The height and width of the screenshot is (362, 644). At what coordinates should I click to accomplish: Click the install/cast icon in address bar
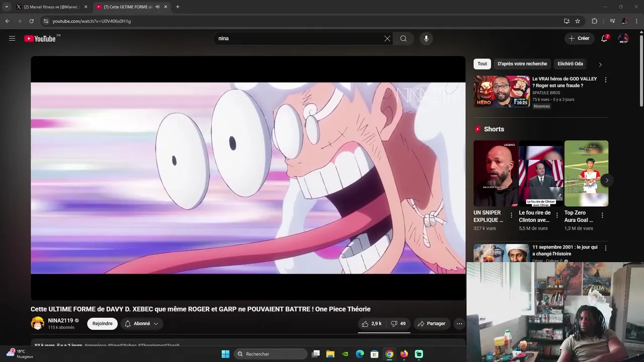coord(567,21)
